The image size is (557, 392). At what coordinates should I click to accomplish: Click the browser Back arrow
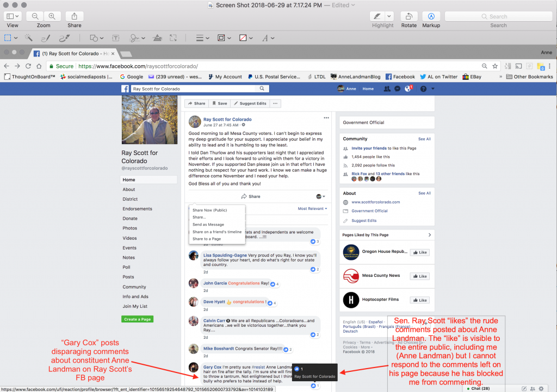[x=7, y=66]
